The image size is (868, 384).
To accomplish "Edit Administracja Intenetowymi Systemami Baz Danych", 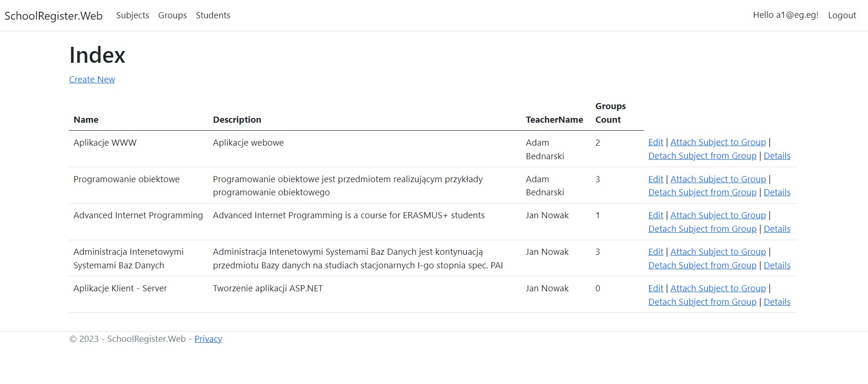I will point(656,252).
